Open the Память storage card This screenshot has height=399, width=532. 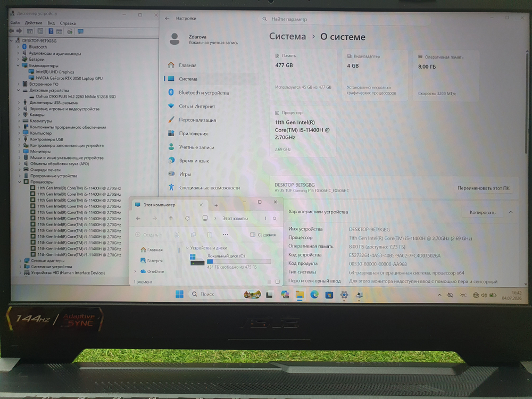click(303, 74)
